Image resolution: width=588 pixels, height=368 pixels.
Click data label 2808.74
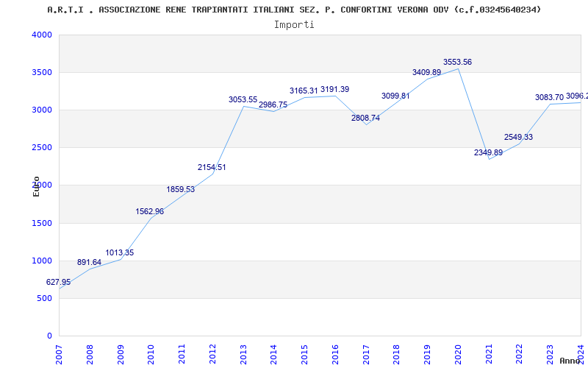(x=365, y=118)
